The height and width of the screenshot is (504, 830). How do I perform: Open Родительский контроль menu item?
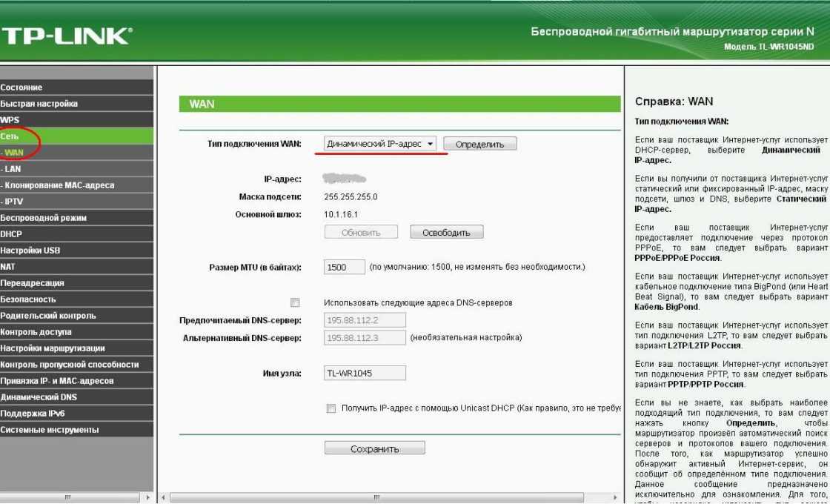click(x=48, y=316)
